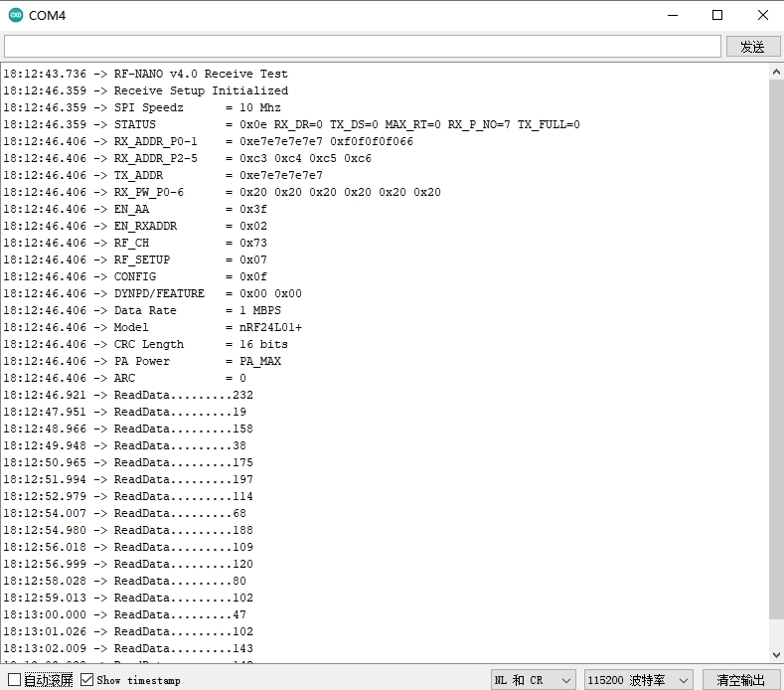Screen dimensions: 784x690
Task: Click the ReadData 102 line at 18:12:59.013
Action: pyautogui.click(x=128, y=599)
